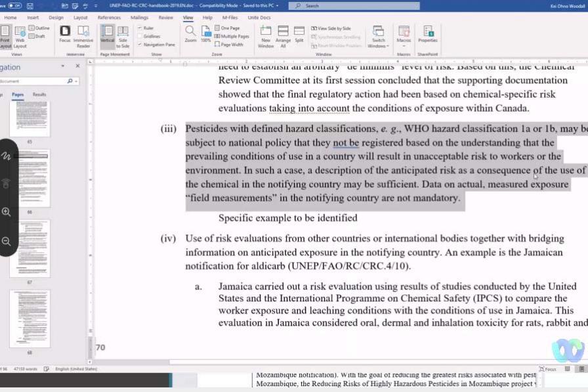Select page 65 thumbnail
588x392 pixels.
point(30,119)
